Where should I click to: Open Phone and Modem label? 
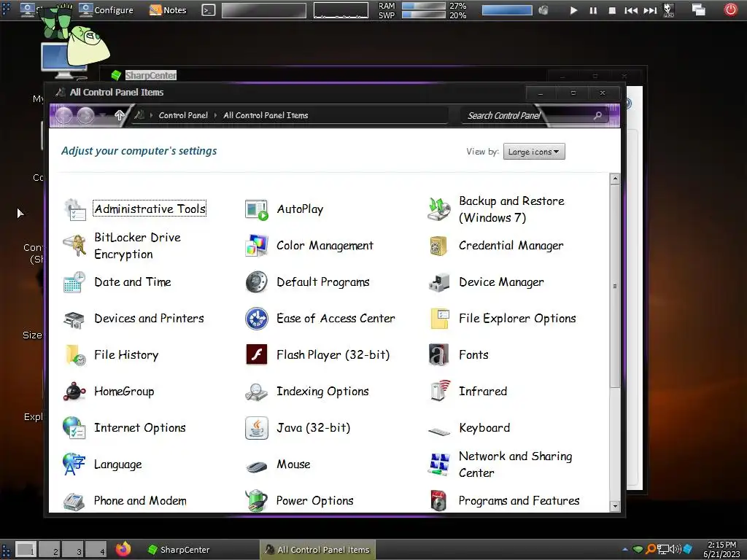140,501
